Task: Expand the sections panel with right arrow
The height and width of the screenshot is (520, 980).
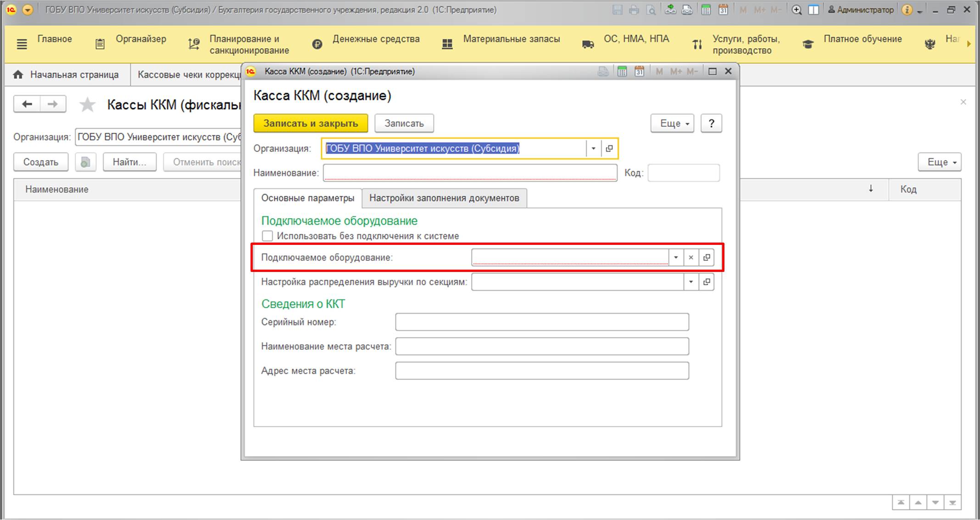Action: click(969, 44)
